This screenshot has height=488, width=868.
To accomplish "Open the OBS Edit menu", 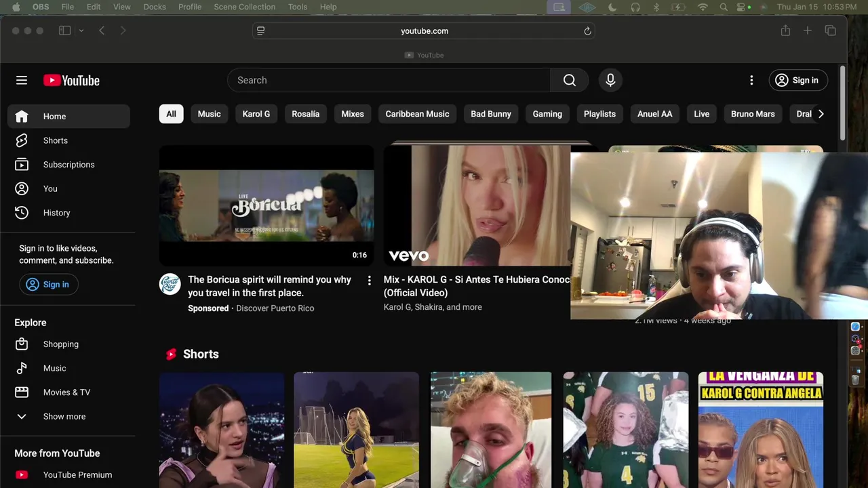I will point(94,7).
